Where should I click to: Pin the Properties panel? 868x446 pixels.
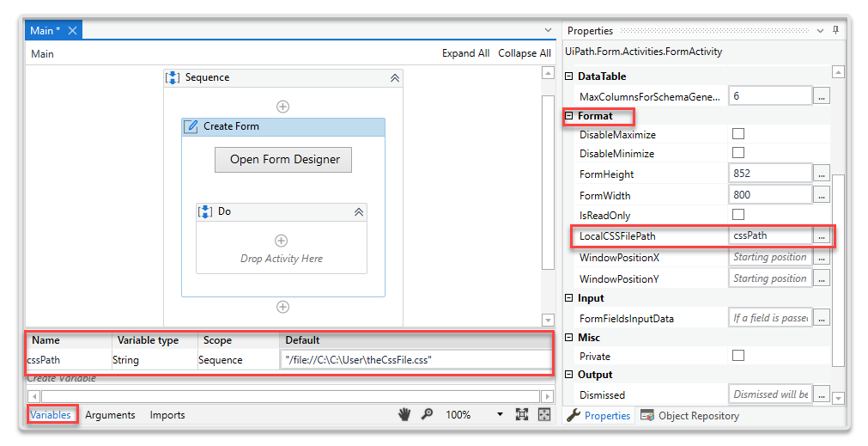(835, 30)
